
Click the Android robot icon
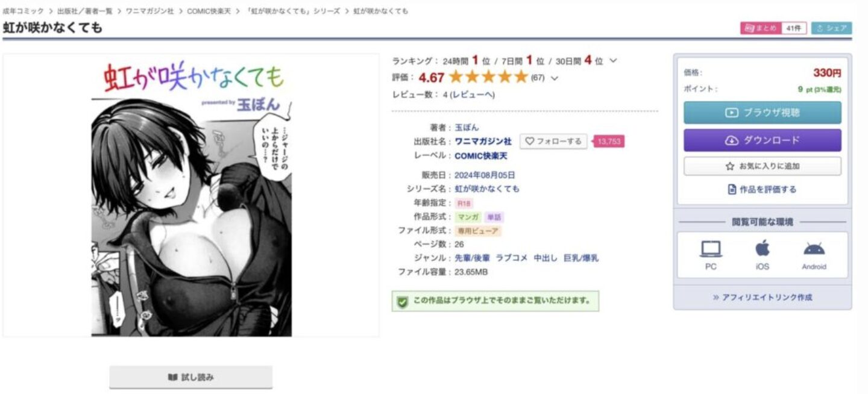(814, 249)
